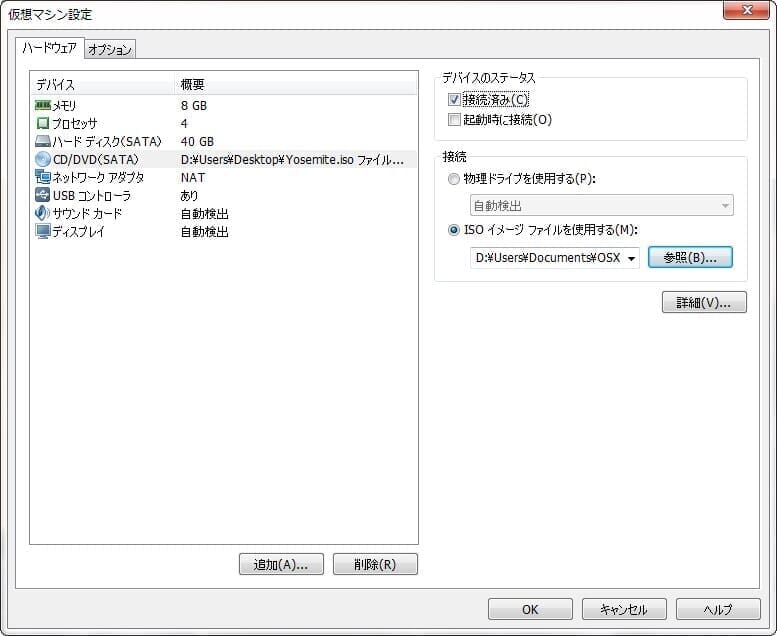777x636 pixels.
Task: Click the 概要 summary column header
Action: click(x=295, y=84)
